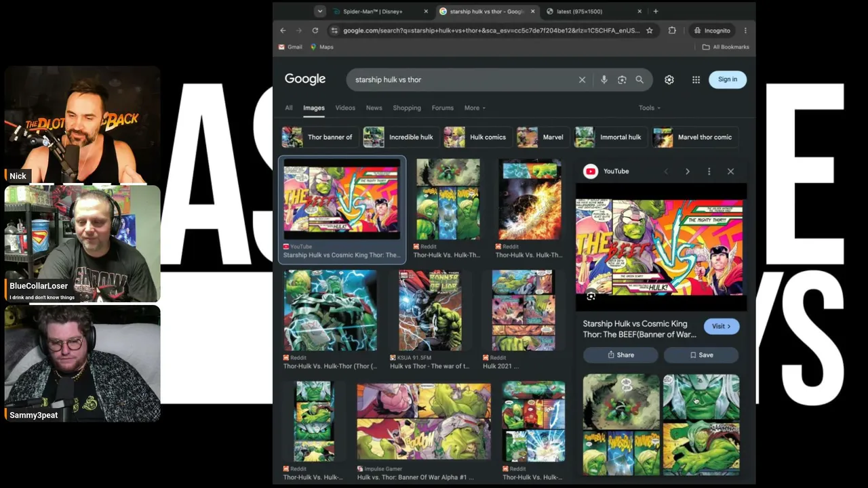
Task: Close the starship hulk vs thor tab
Action: [x=532, y=12]
